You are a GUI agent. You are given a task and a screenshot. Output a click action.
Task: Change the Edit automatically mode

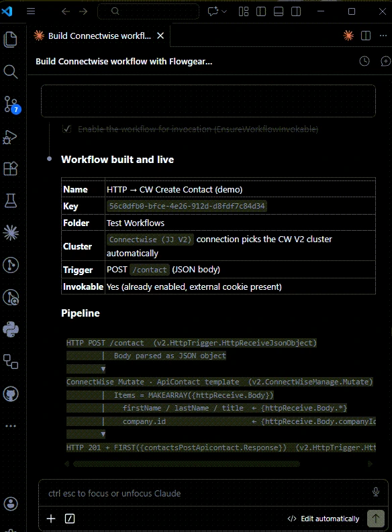323,519
